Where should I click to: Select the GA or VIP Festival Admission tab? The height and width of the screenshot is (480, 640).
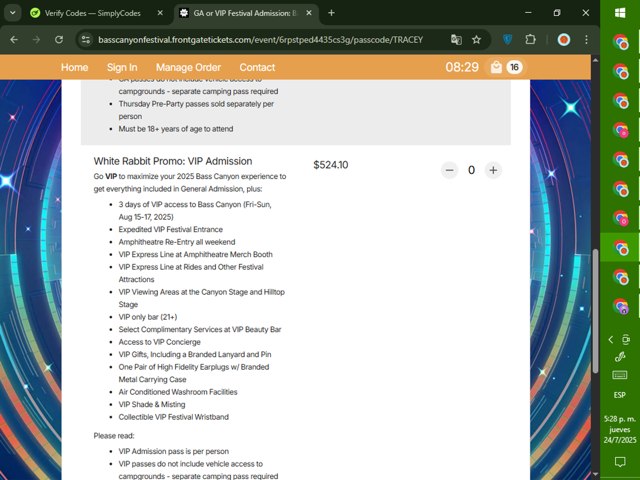point(246,13)
